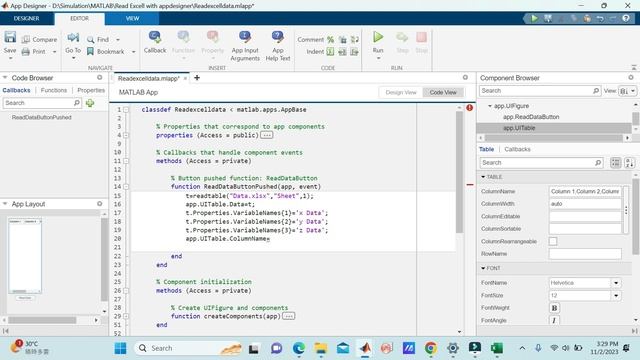The height and width of the screenshot is (360, 640).
Task: Select app.ReadDataButton in the component tree
Action: 531,117
